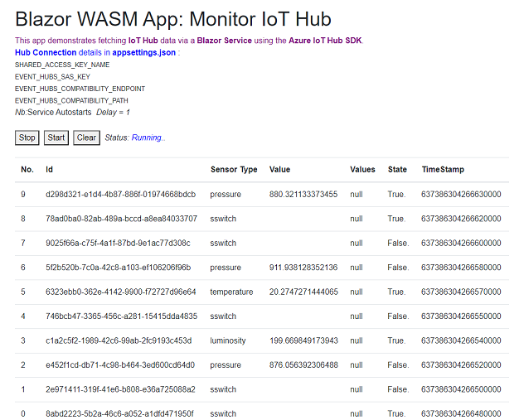Viewport: 519px width, 420px height.
Task: Select Id c1a2c5f2-1989-42c6-99ab-2fc9193c453d
Action: pyautogui.click(x=119, y=340)
